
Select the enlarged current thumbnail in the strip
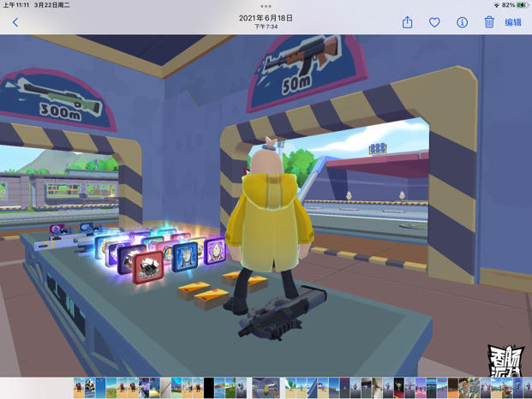(x=266, y=388)
